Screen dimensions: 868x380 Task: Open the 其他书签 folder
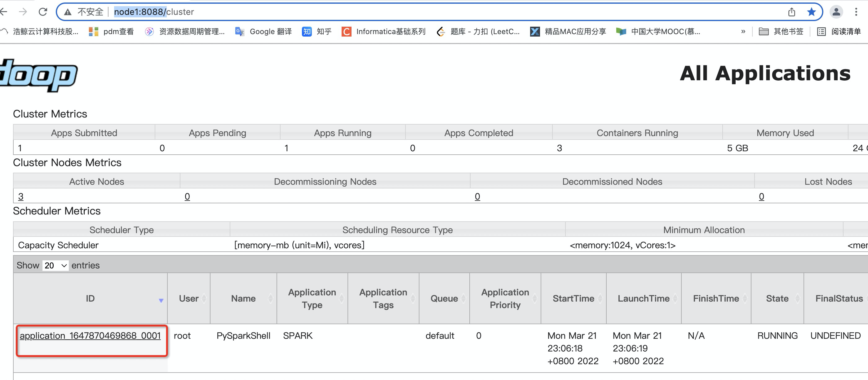[781, 32]
